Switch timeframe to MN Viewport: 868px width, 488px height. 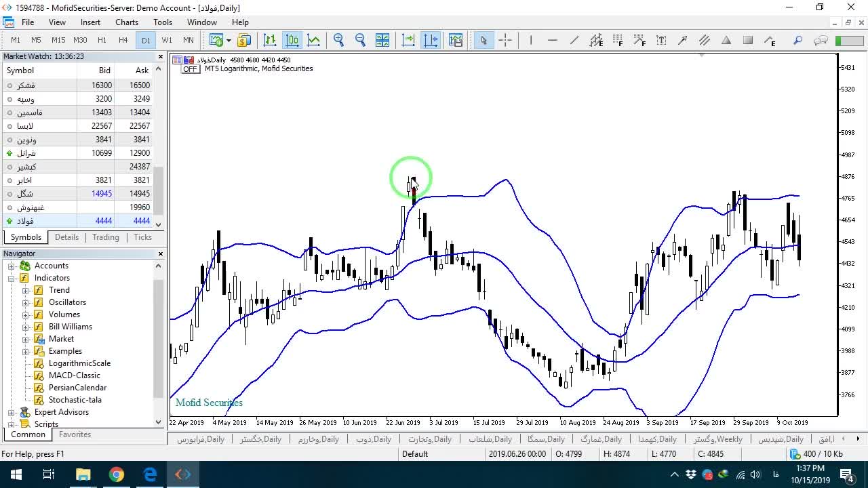click(189, 40)
